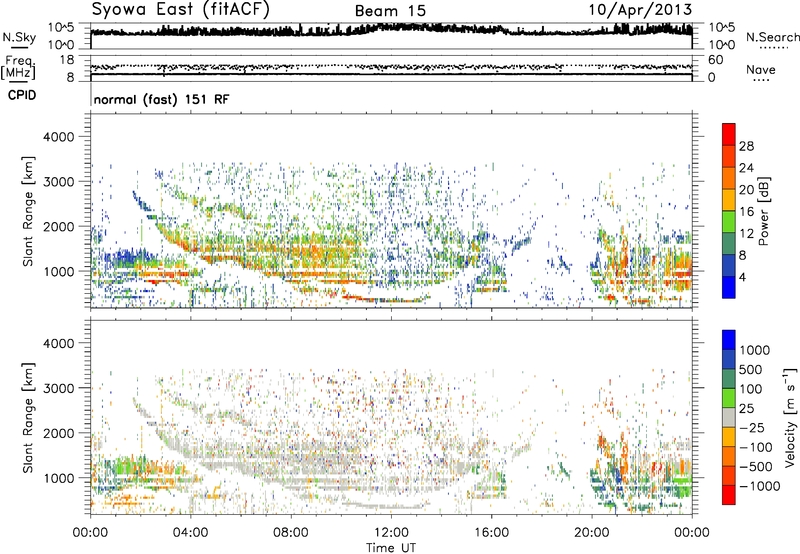
Task: Click the "3000" tick of the velocity panel
Action: 59,388
